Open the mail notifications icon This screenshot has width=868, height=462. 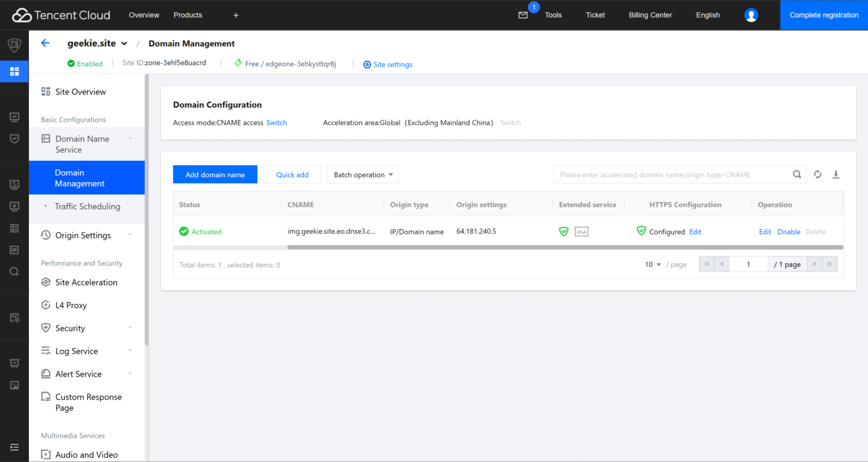coord(523,15)
